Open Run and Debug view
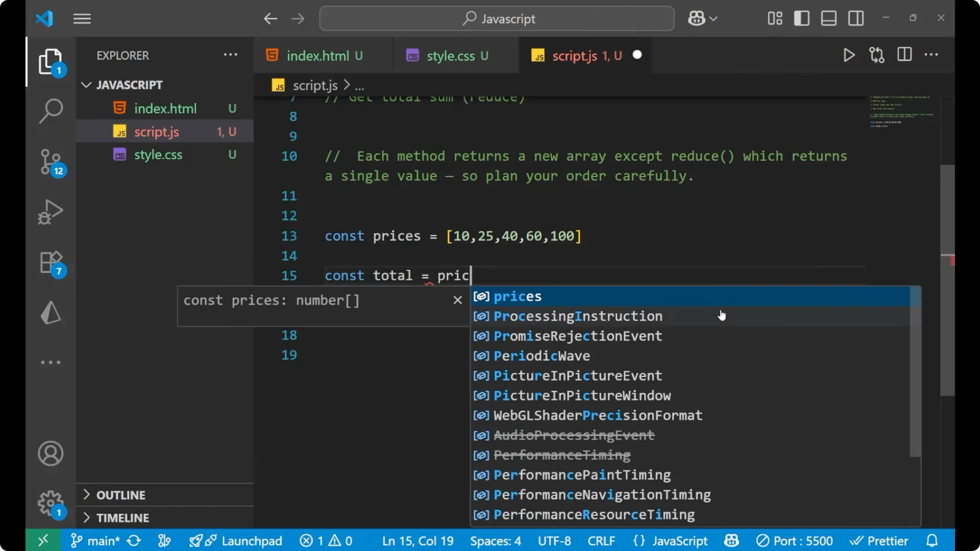 pyautogui.click(x=50, y=212)
